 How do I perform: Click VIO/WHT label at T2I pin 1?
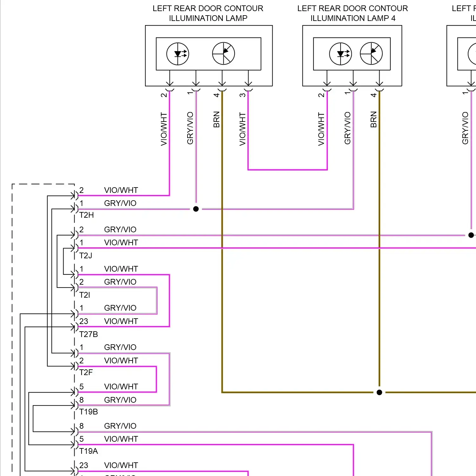coord(121,269)
